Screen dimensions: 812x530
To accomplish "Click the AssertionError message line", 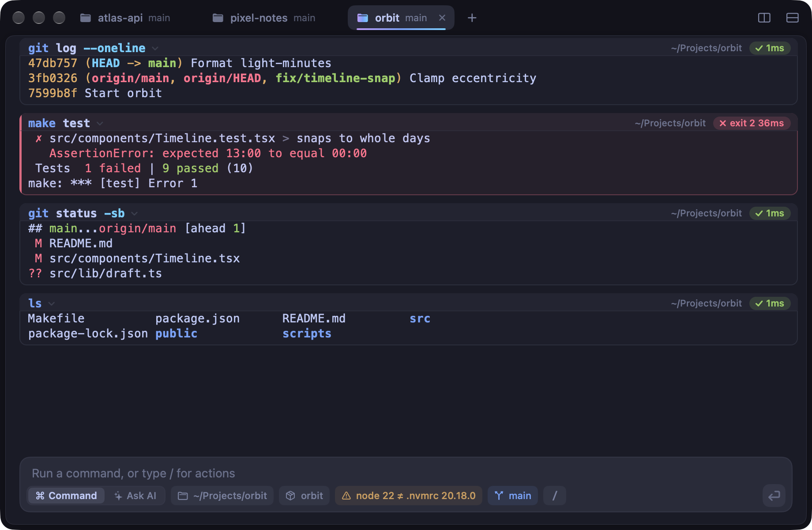I will (x=208, y=153).
